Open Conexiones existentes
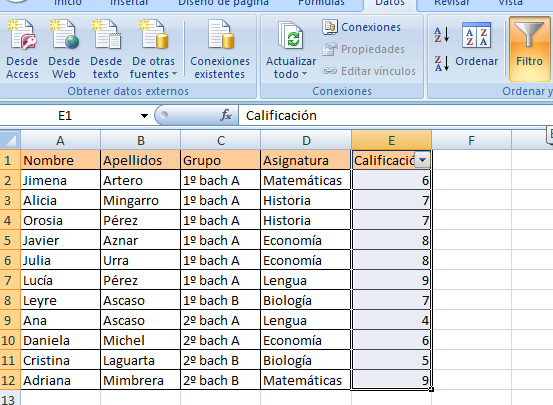The width and height of the screenshot is (553, 405). pos(220,50)
